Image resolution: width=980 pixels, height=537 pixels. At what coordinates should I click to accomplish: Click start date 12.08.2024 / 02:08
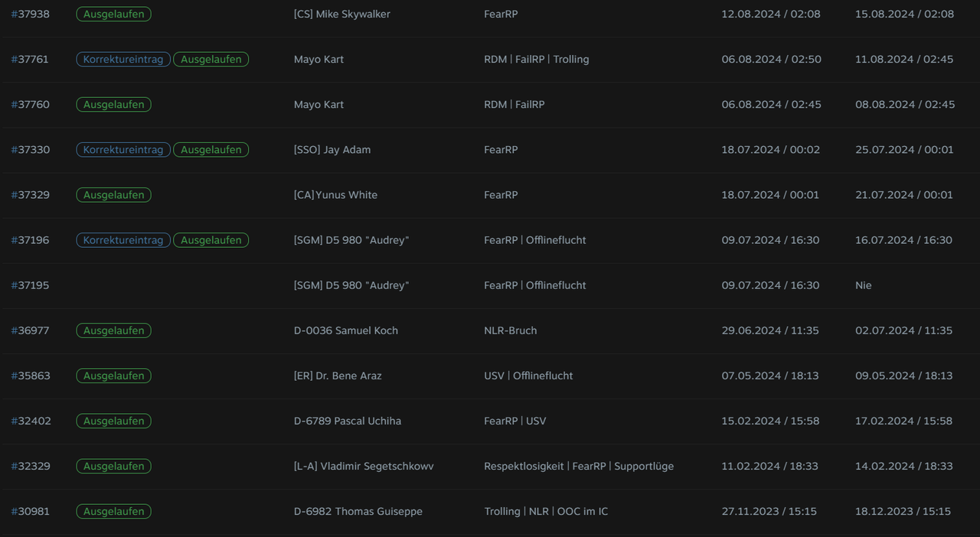point(771,14)
